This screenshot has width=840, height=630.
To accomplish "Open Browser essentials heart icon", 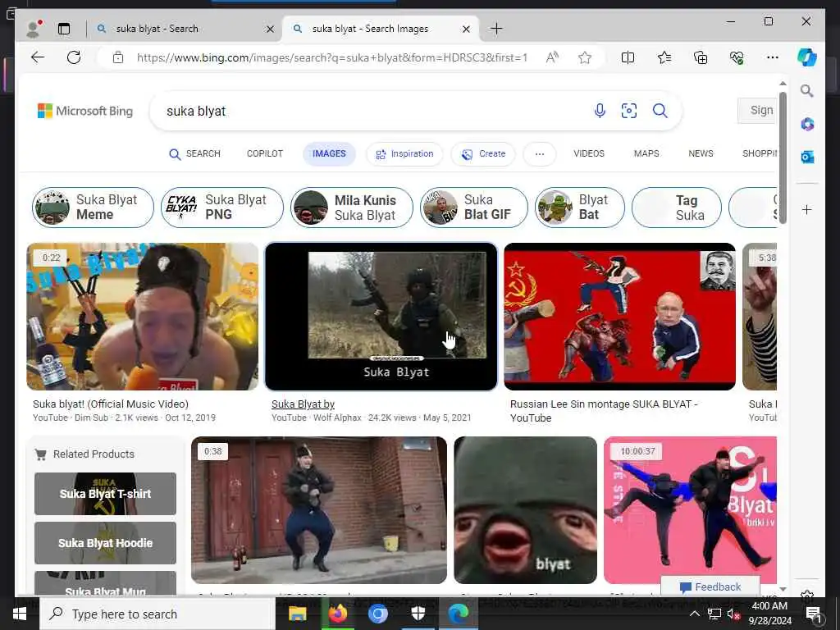I will click(737, 57).
